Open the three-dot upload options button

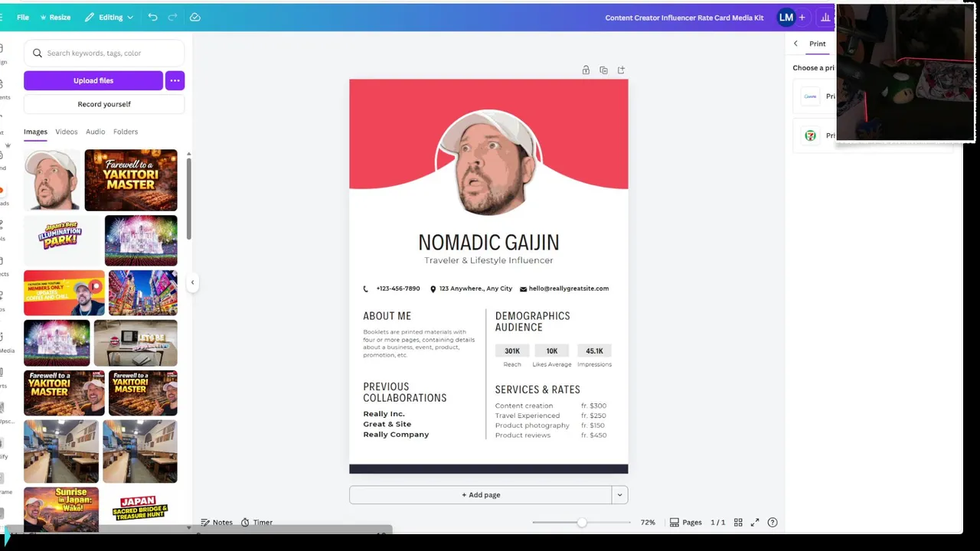tap(175, 80)
